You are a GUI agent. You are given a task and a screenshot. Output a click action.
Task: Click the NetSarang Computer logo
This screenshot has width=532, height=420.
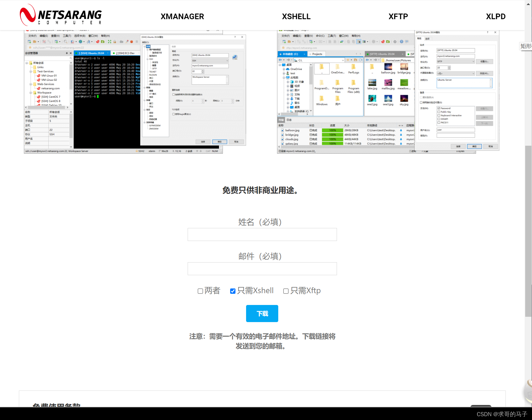[61, 15]
